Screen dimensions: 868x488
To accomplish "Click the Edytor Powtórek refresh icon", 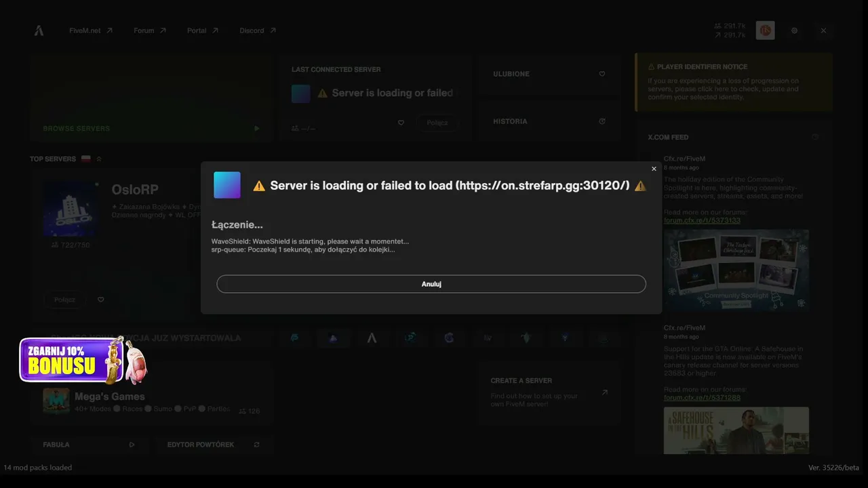I will (x=256, y=445).
